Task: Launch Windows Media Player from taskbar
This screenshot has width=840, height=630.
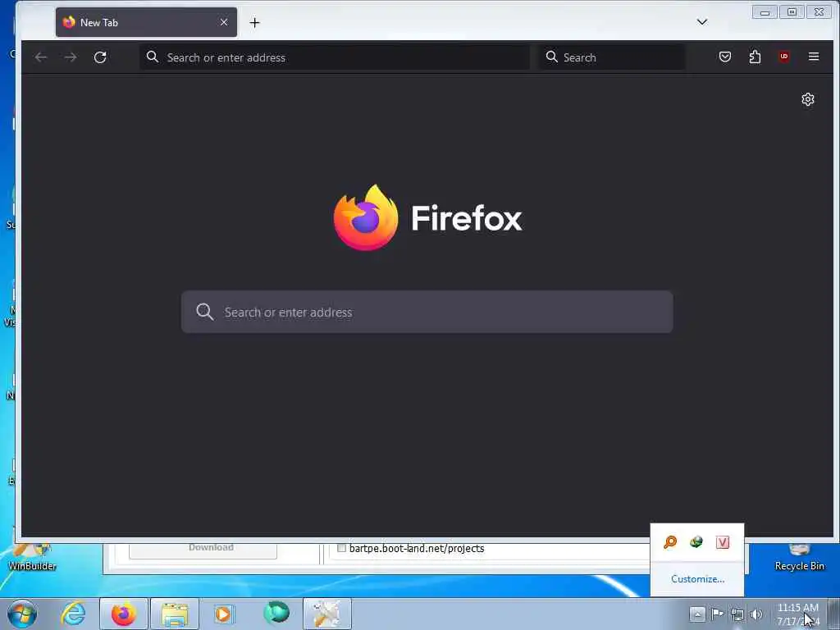Action: click(224, 614)
